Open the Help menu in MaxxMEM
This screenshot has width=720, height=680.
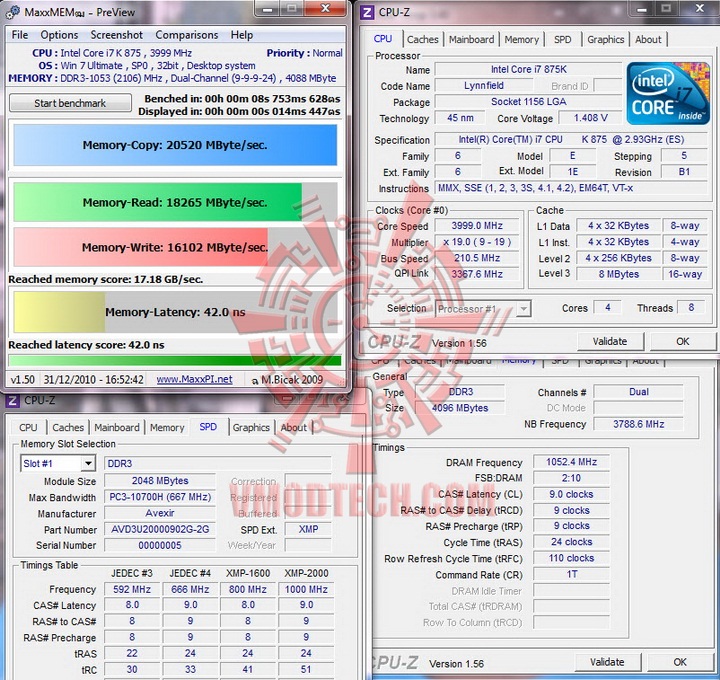click(x=242, y=35)
